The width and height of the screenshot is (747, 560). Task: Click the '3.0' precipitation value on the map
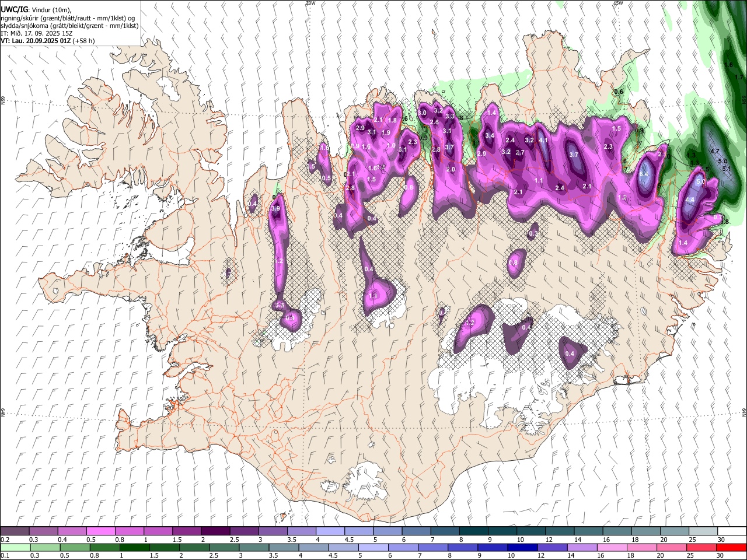423,112
